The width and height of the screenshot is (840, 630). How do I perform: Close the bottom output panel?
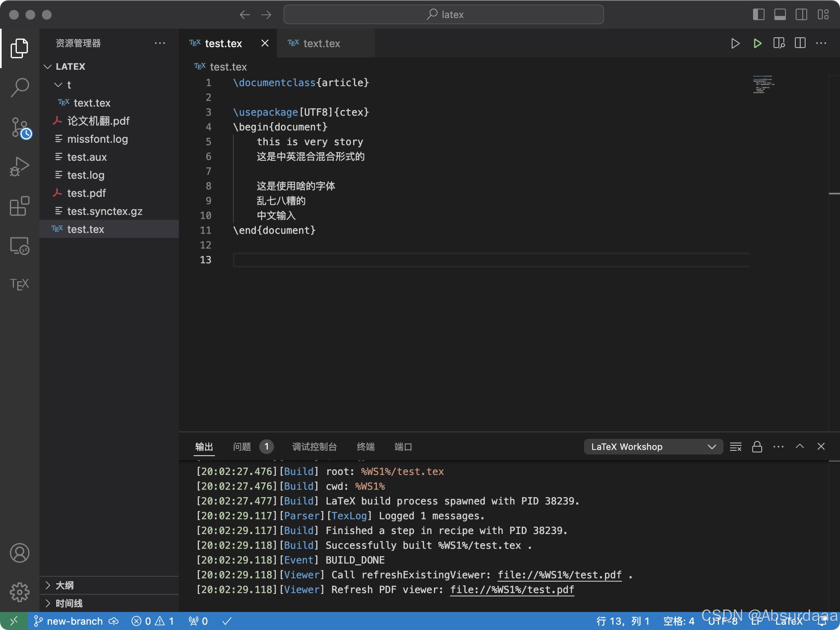pos(821,446)
